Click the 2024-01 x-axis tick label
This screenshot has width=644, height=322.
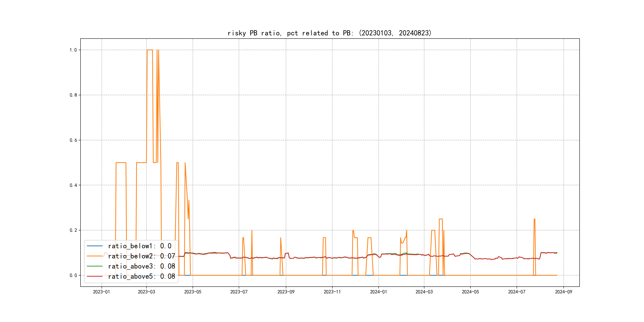point(378,292)
